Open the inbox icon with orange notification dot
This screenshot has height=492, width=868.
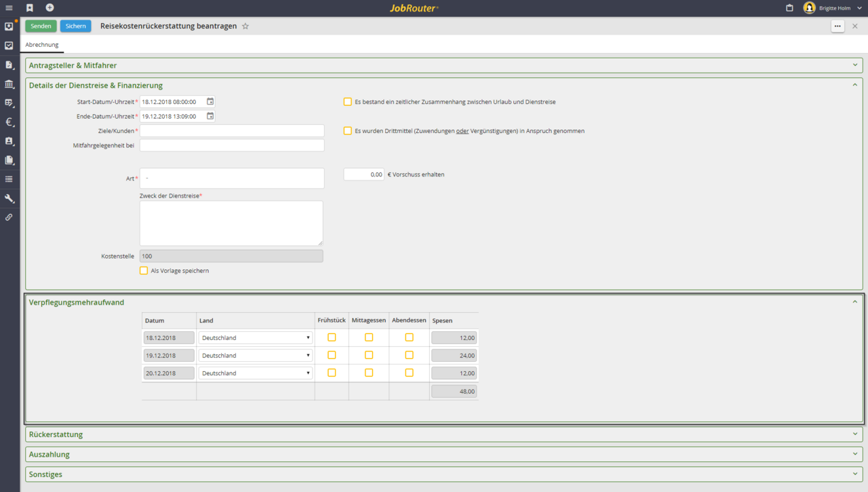tap(9, 26)
